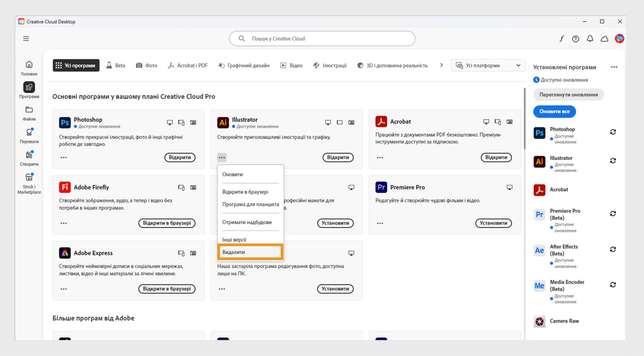
Task: Open the hamburger navigation menu
Action: [x=26, y=39]
